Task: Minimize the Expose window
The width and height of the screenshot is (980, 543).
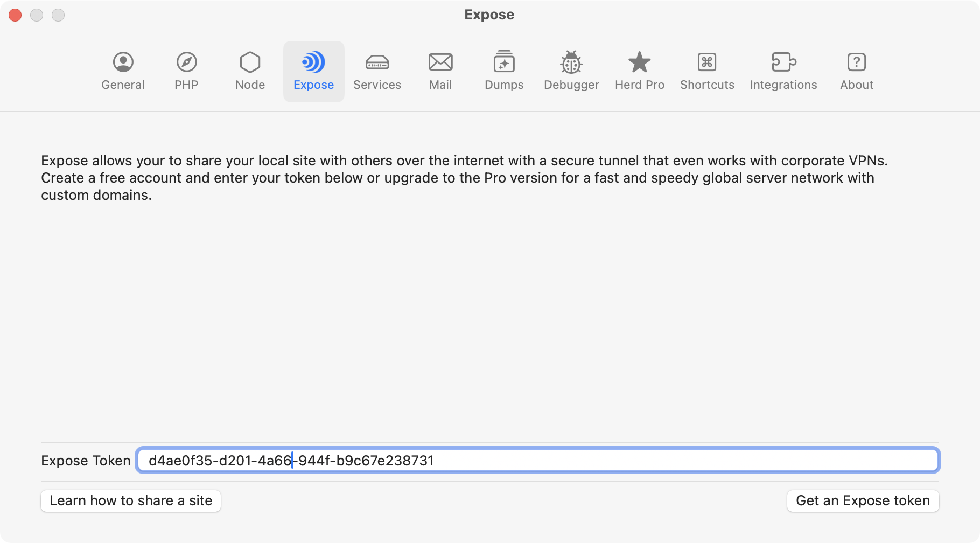Action: 37,15
